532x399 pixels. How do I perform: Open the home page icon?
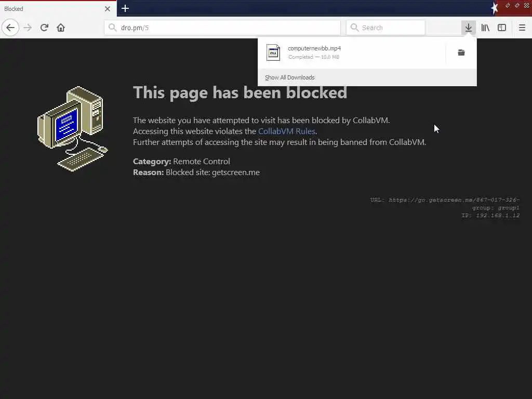[x=61, y=28]
